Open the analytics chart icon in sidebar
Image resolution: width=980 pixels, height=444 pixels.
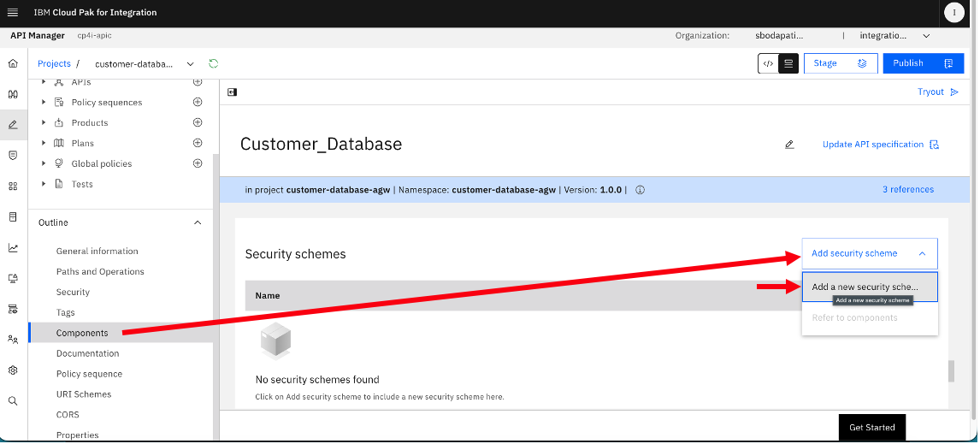coord(13,247)
